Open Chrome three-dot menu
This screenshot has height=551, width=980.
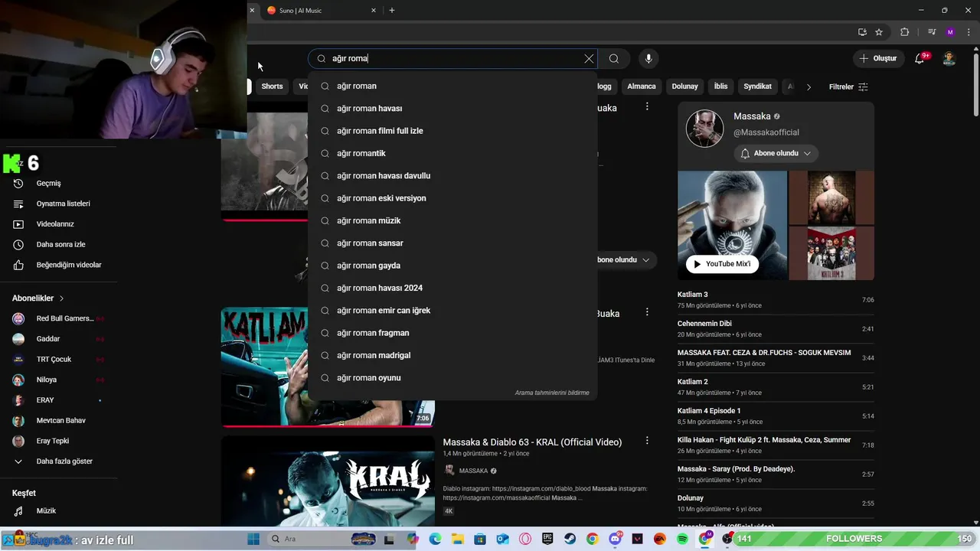coord(969,32)
